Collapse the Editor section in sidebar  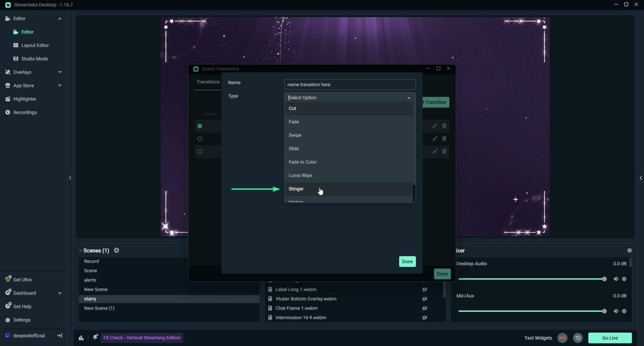tap(59, 18)
